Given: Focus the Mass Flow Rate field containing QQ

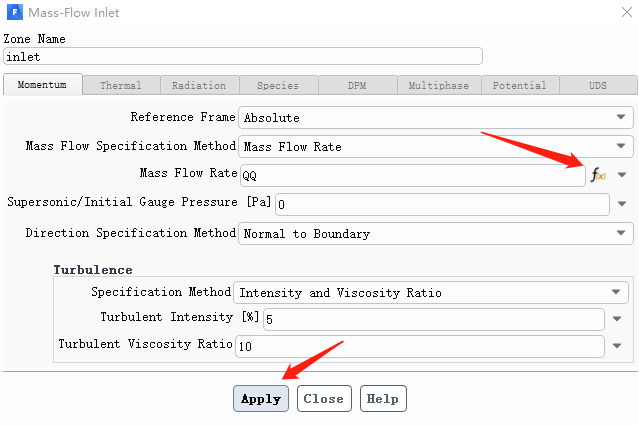Looking at the screenshot, I should click(x=410, y=175).
